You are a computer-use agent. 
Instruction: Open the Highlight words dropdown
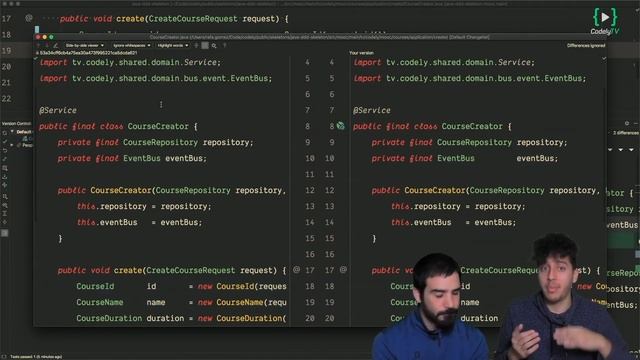173,45
